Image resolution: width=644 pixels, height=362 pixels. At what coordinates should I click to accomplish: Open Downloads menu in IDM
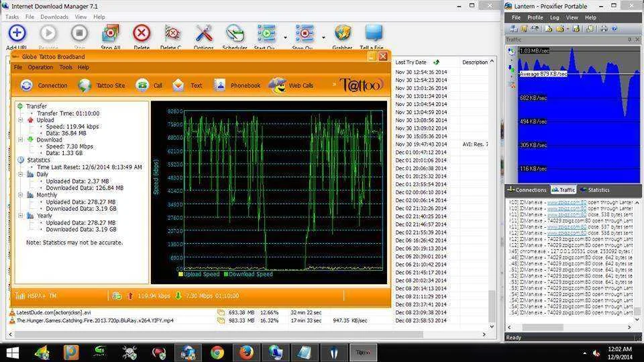point(54,17)
